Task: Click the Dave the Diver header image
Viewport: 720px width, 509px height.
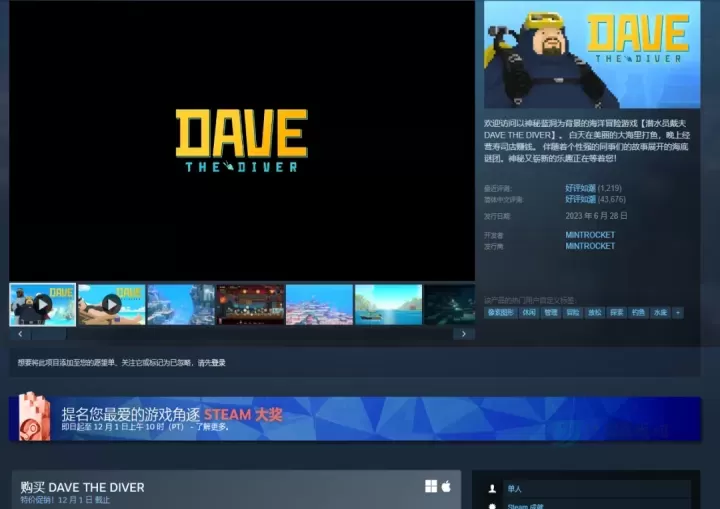Action: point(592,54)
